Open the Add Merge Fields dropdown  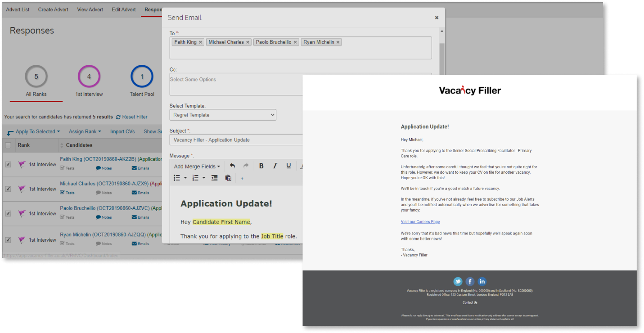[x=197, y=166]
